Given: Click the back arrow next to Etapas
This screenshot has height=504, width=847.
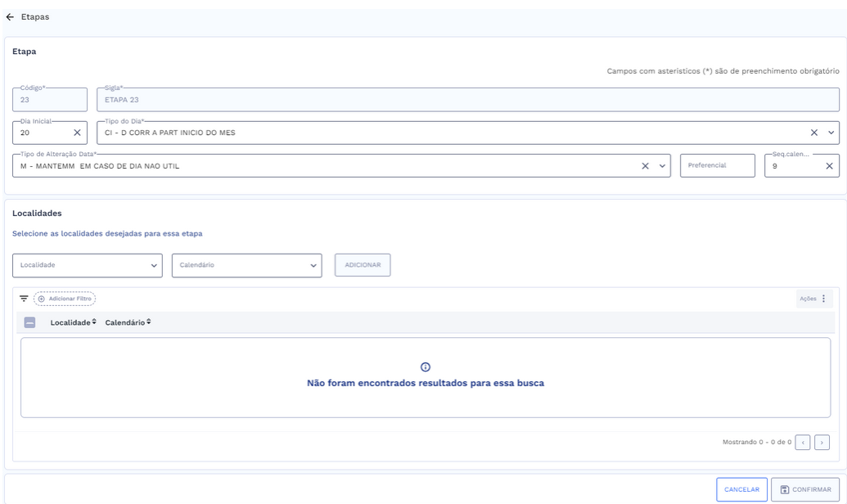Looking at the screenshot, I should [10, 17].
